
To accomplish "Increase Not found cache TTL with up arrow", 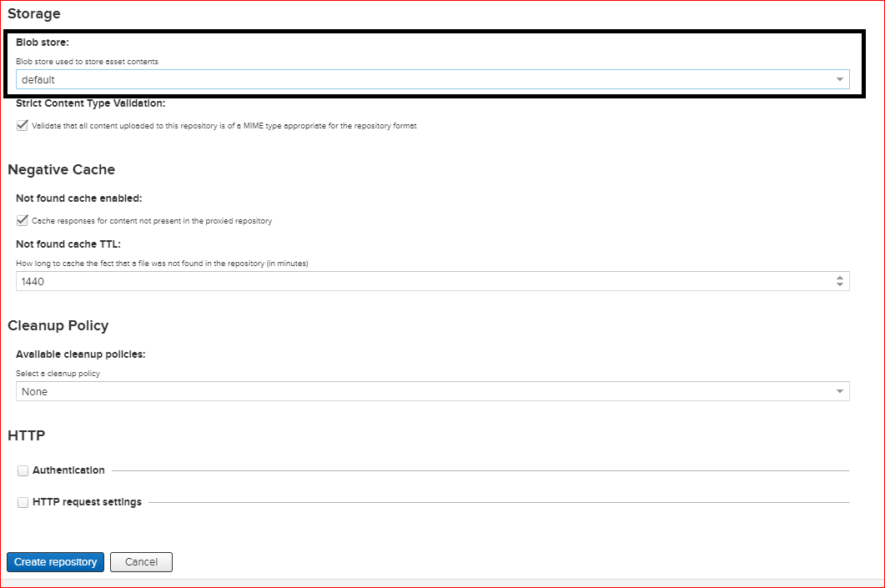I will click(x=839, y=278).
